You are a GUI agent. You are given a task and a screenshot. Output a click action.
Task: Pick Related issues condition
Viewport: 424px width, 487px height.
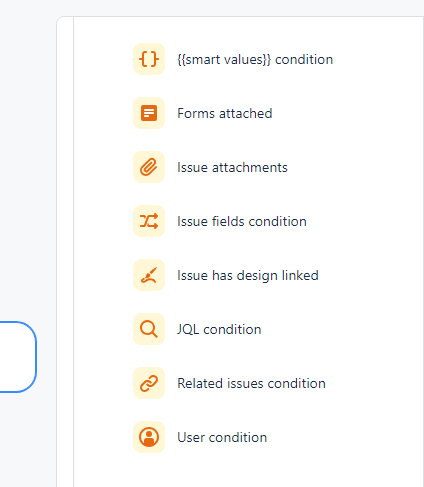coord(251,383)
